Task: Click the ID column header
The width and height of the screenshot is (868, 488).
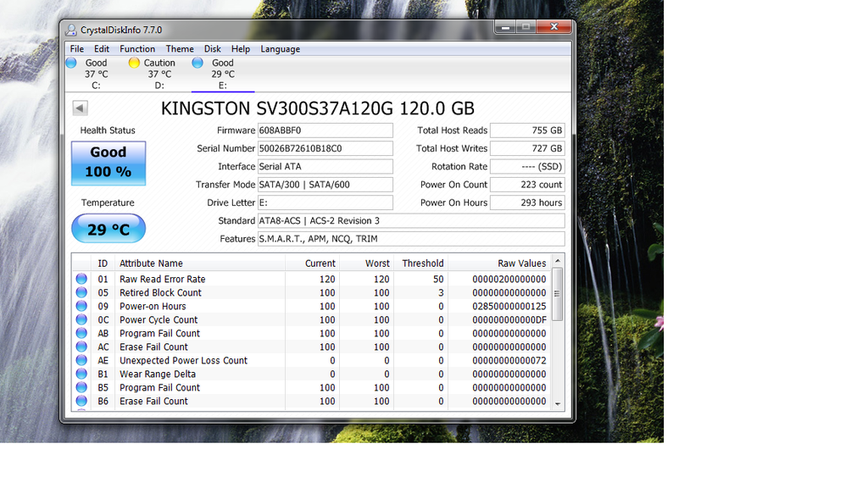Action: click(103, 263)
